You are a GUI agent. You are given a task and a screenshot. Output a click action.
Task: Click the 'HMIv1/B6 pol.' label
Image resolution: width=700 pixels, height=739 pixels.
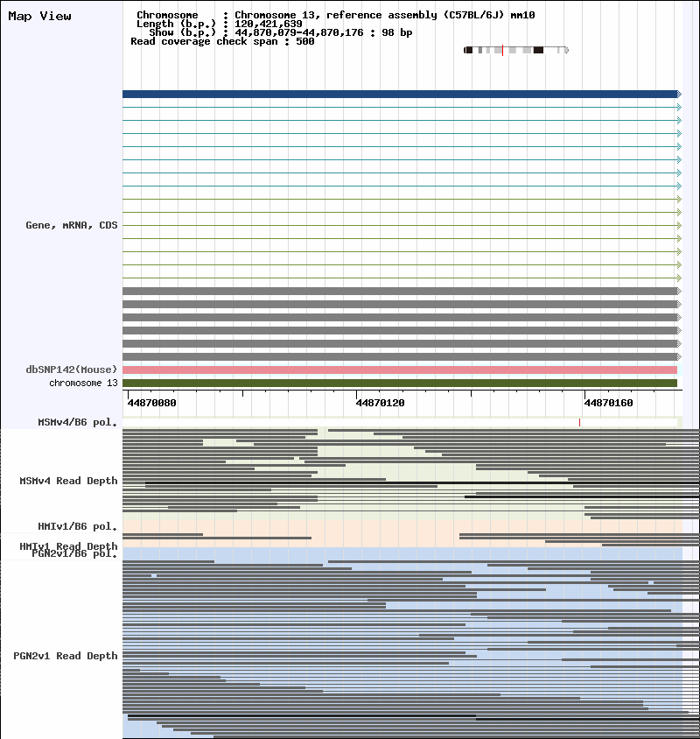[78, 526]
